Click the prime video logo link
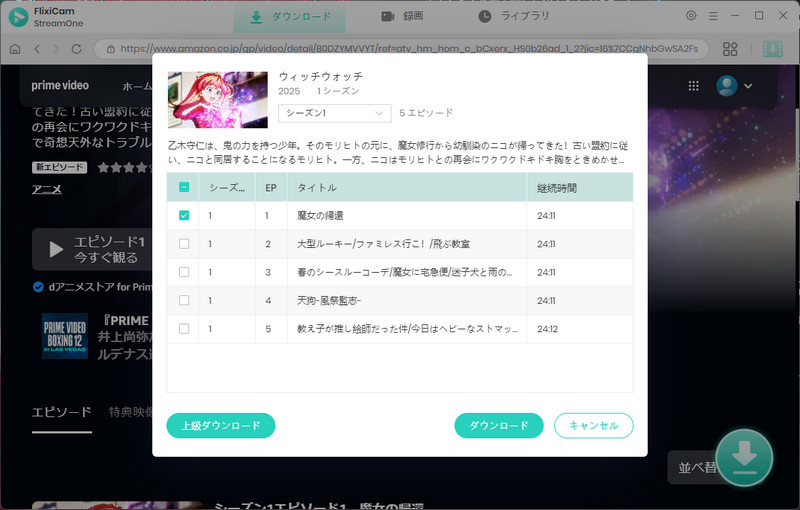This screenshot has width=800, height=510. tap(60, 86)
